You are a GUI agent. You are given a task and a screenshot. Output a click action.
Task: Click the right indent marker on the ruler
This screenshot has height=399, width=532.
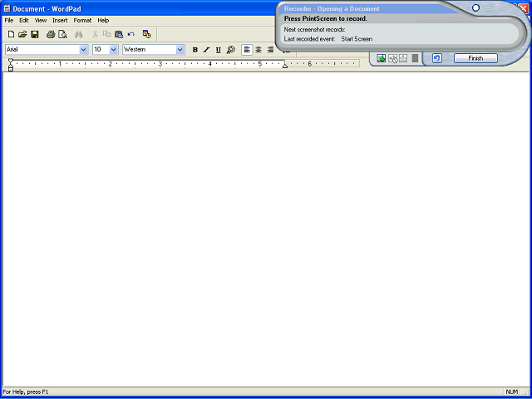285,65
